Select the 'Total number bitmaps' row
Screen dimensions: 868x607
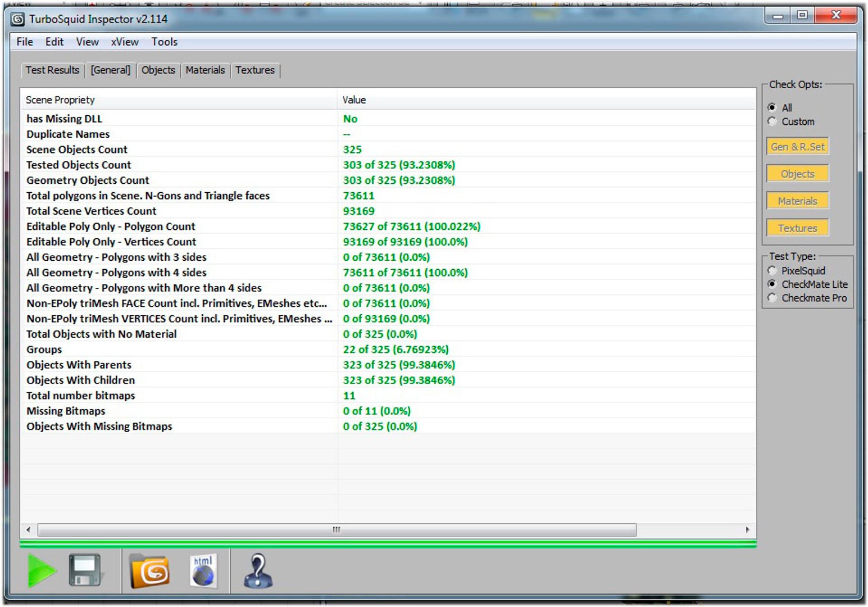pos(388,395)
